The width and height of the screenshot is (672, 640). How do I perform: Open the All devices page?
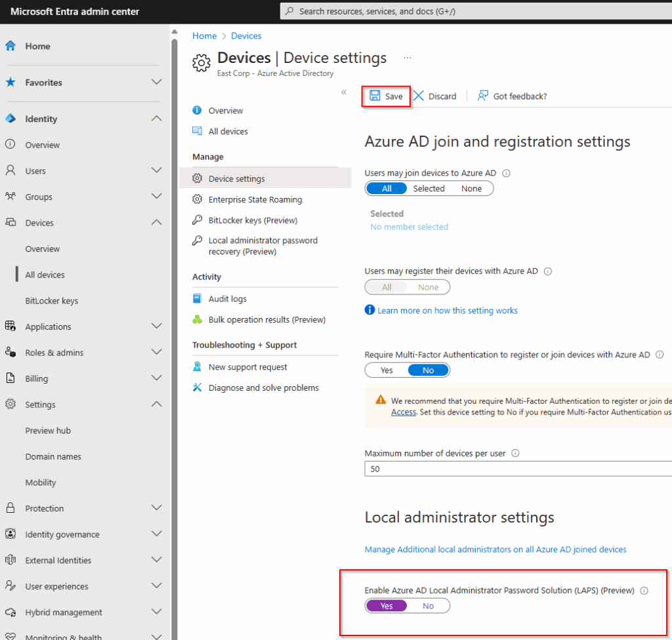pos(228,131)
